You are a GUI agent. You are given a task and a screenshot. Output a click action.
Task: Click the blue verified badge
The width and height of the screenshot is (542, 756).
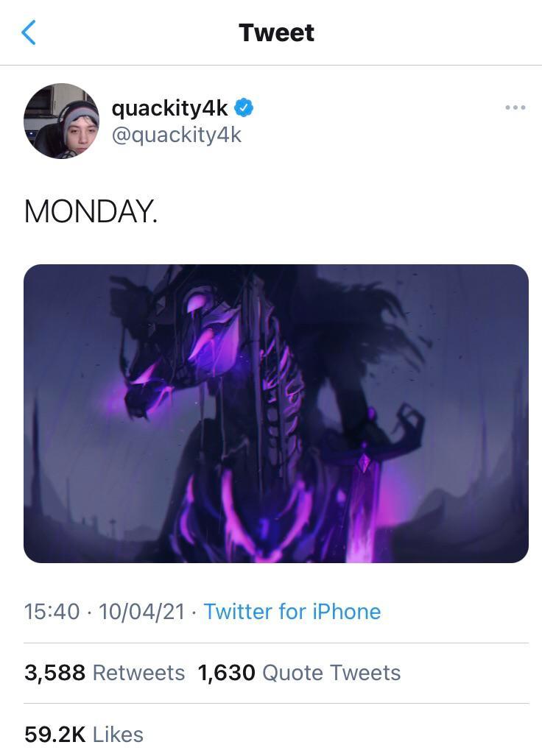(x=244, y=108)
